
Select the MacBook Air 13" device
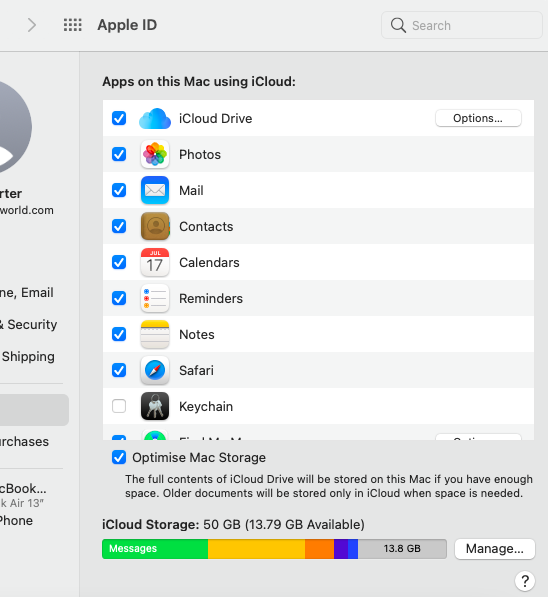(x=23, y=495)
